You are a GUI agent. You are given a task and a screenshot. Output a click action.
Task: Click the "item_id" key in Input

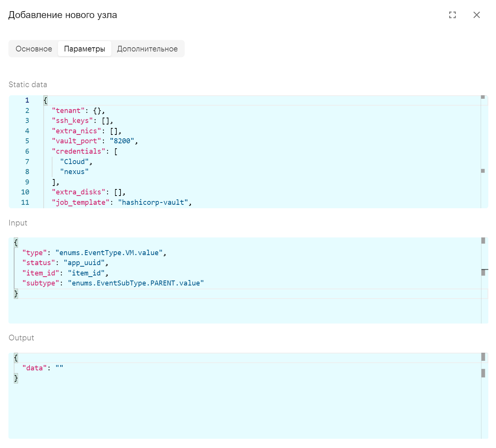click(x=41, y=273)
